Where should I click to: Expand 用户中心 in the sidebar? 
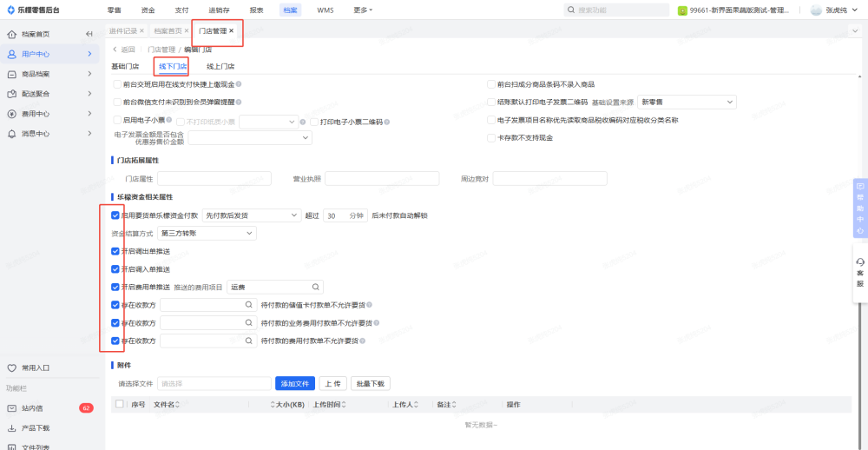[89, 55]
